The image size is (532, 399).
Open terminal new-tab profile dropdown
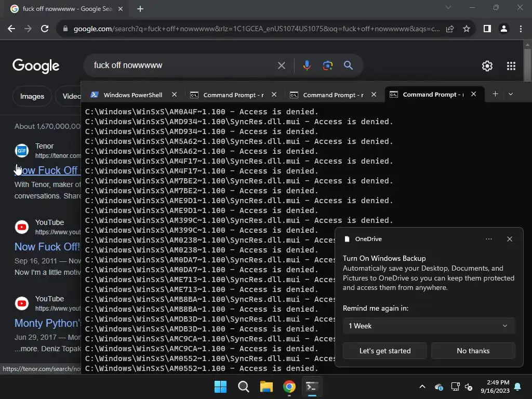tap(511, 94)
